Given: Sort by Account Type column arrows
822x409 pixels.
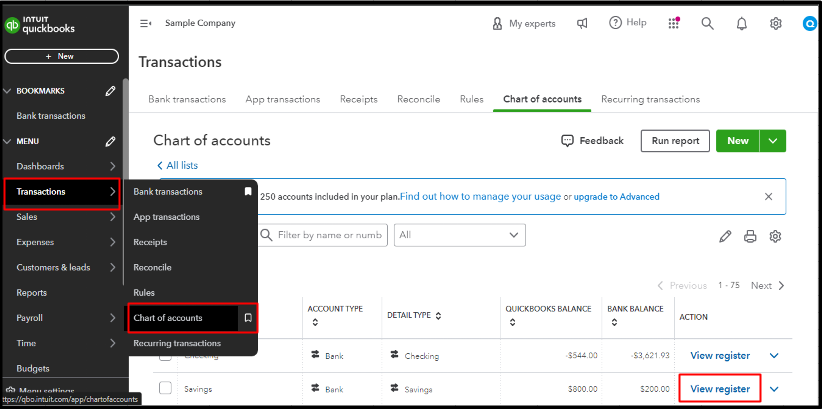Looking at the screenshot, I should tap(315, 323).
